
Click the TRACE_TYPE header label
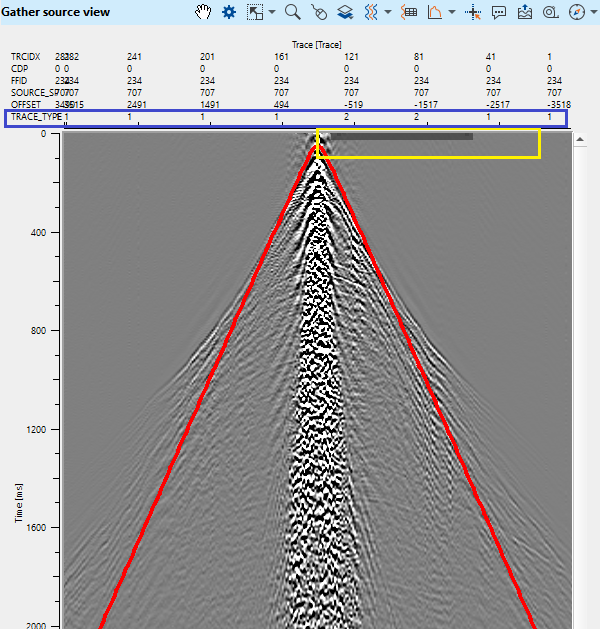click(x=36, y=117)
